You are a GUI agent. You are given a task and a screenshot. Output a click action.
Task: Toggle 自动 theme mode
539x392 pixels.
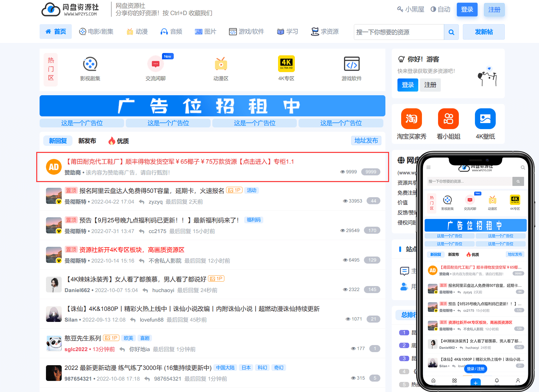coord(440,9)
